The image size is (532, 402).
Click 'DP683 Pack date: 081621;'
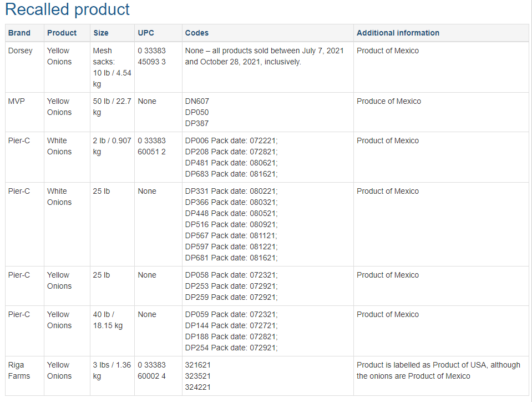(231, 174)
